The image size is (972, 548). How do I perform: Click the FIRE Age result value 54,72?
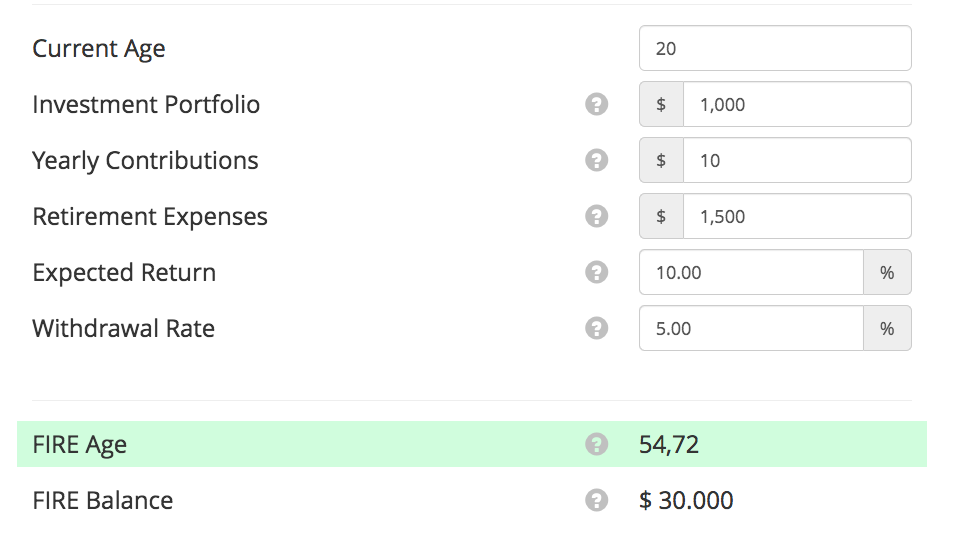[x=669, y=444]
